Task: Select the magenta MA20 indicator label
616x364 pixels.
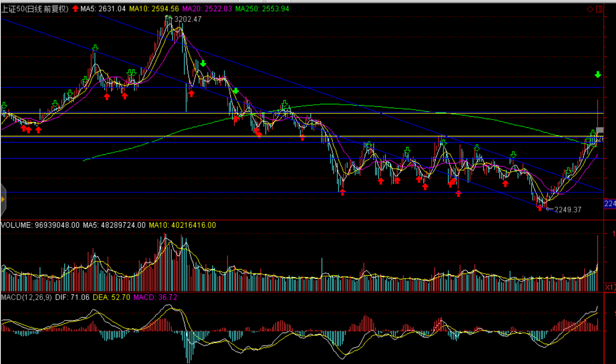Action: [207, 9]
